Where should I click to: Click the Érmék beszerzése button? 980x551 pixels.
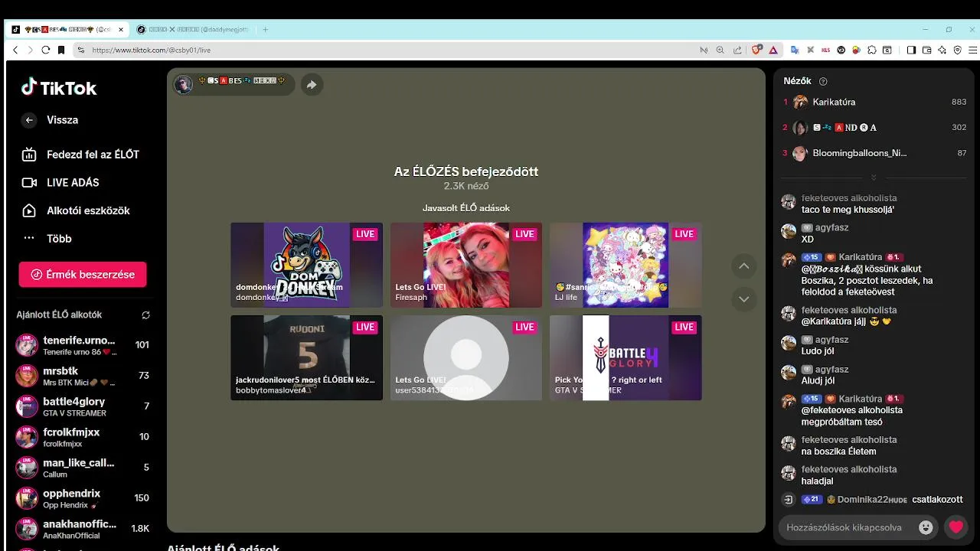[83, 274]
